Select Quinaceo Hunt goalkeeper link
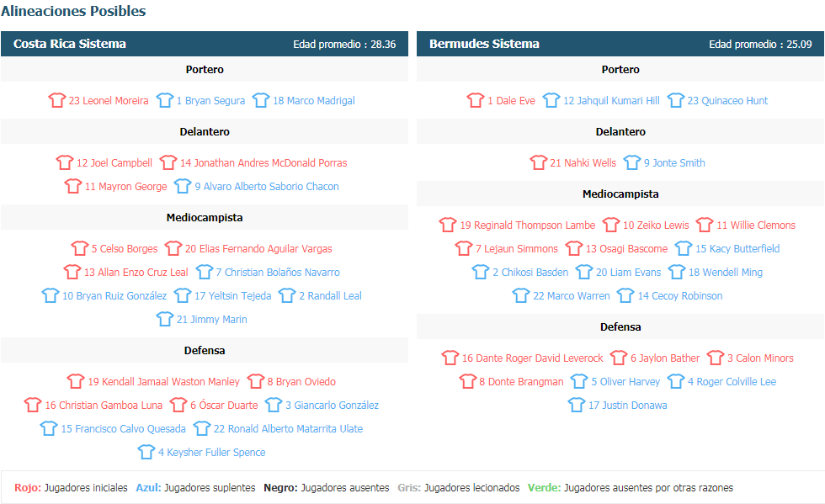This screenshot has width=825, height=504. [x=727, y=100]
